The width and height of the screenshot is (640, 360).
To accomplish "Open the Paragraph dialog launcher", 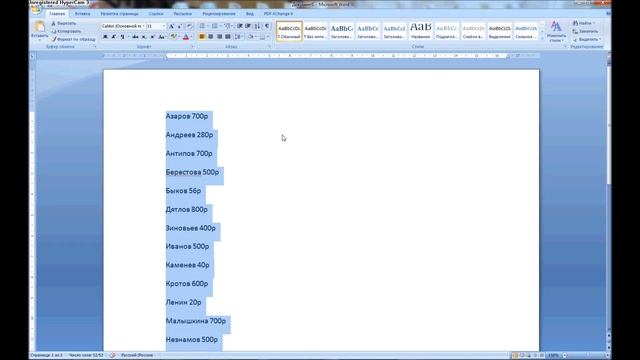I will tap(269, 47).
